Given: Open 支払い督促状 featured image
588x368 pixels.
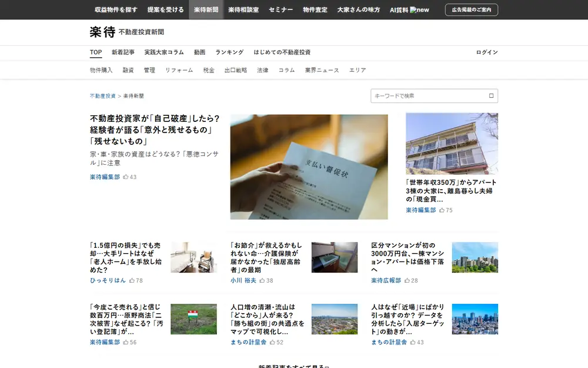Looking at the screenshot, I should [309, 167].
